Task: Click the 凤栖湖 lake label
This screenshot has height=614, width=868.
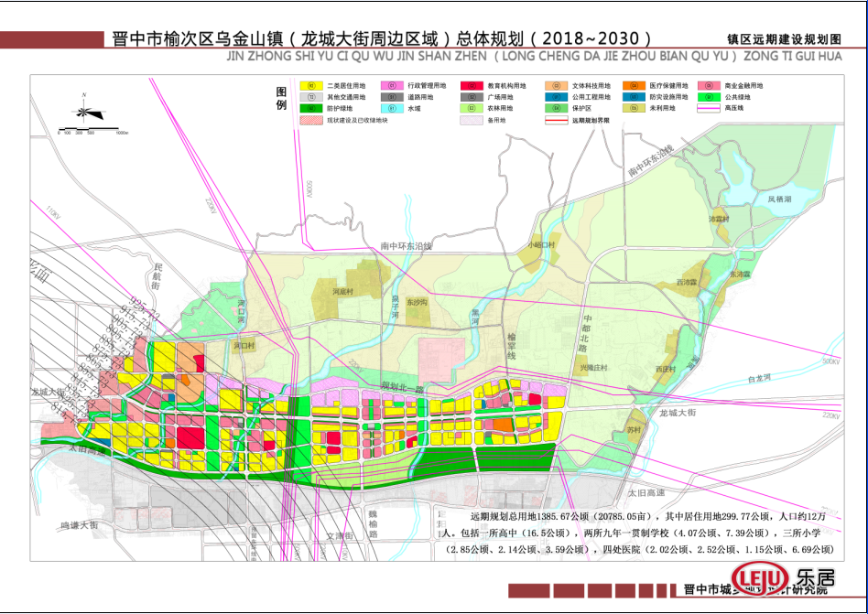Action: pos(779,199)
